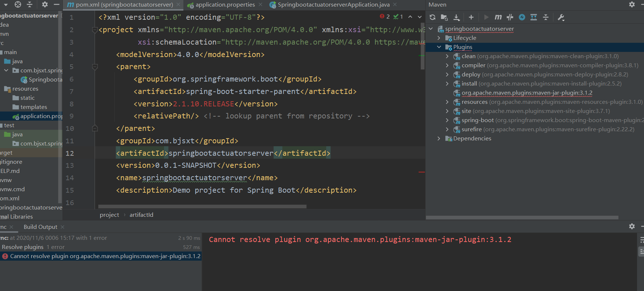Expand the resources plugin node
644x291 pixels.
click(447, 102)
